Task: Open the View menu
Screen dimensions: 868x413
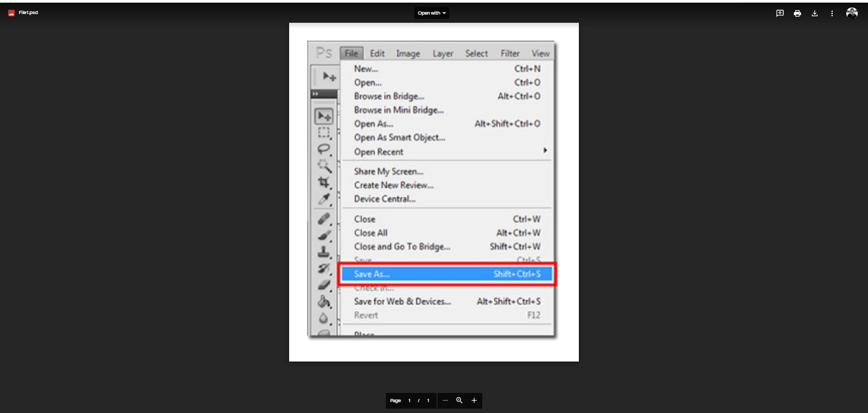Action: coord(540,53)
